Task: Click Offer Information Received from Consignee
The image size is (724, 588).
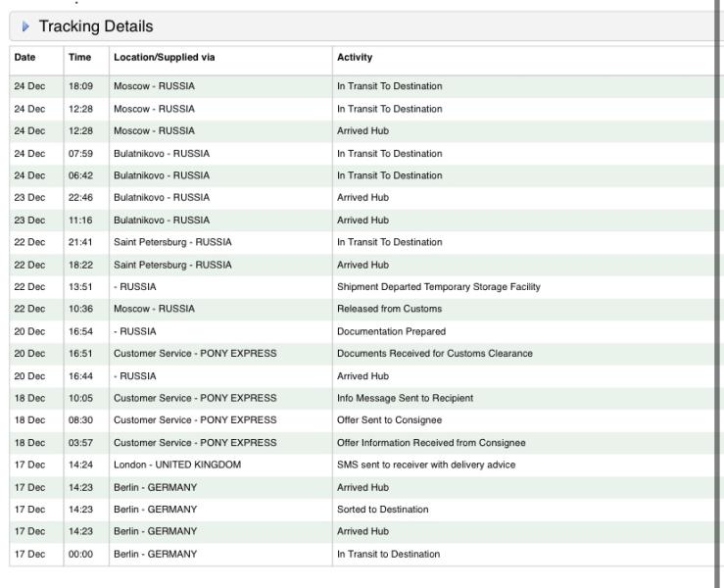Action: 426,442
